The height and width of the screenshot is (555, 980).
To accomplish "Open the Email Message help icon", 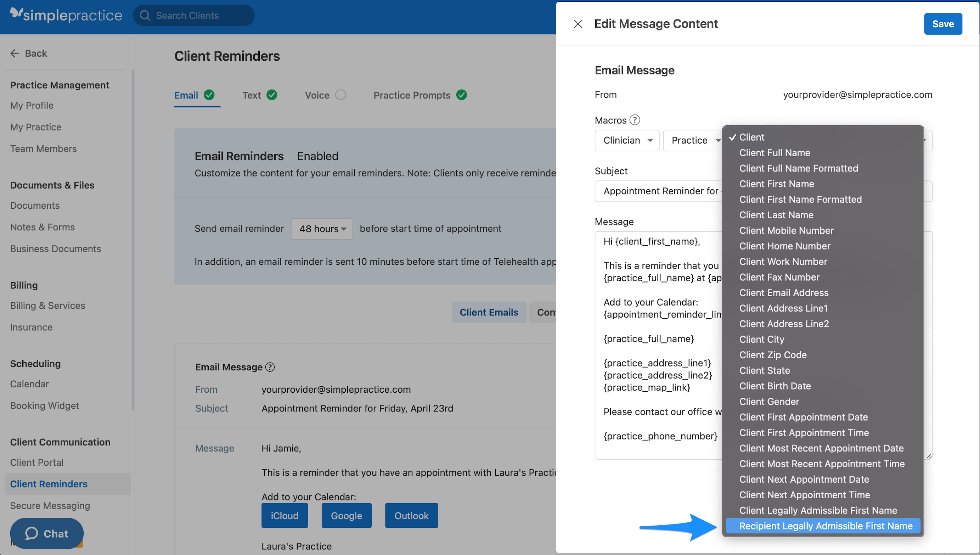I will pos(270,367).
